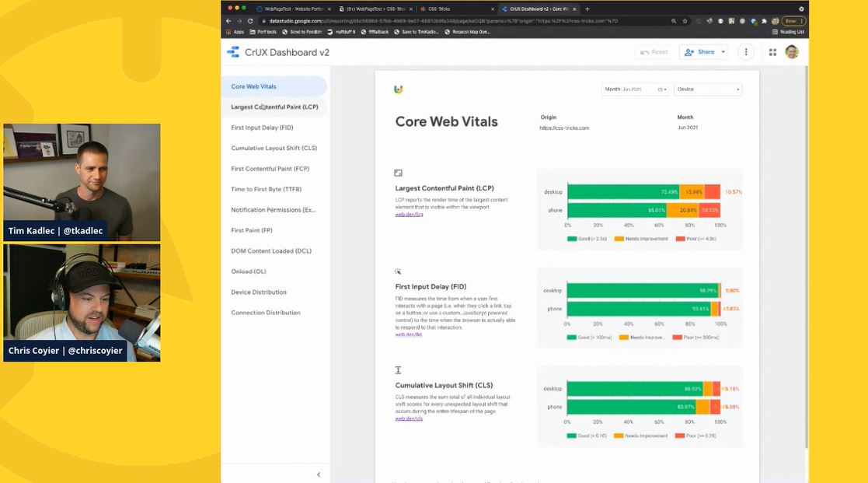Screen dimensions: 868x483
Task: Open DOM Content Loaded (DCL) page
Action: point(274,251)
